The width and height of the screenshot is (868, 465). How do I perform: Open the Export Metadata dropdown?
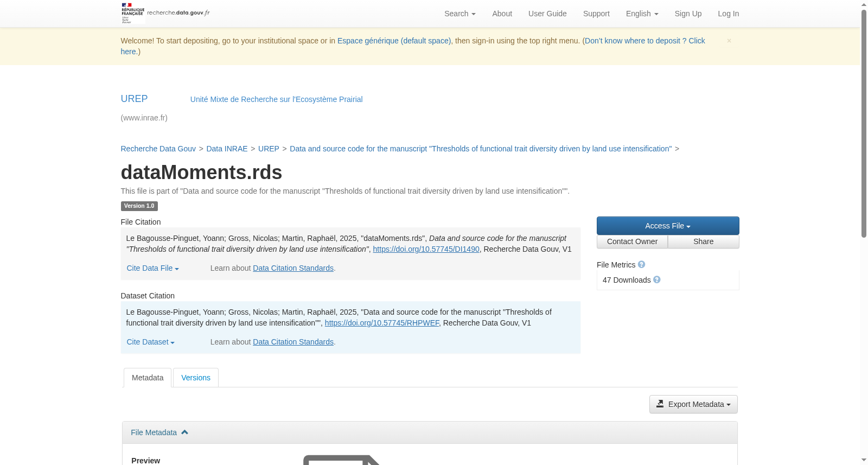[693, 404]
